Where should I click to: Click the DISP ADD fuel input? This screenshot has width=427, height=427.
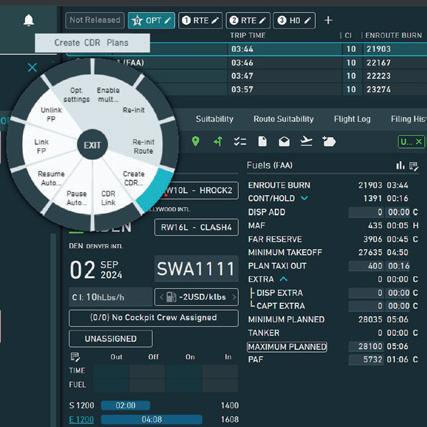[366, 212]
